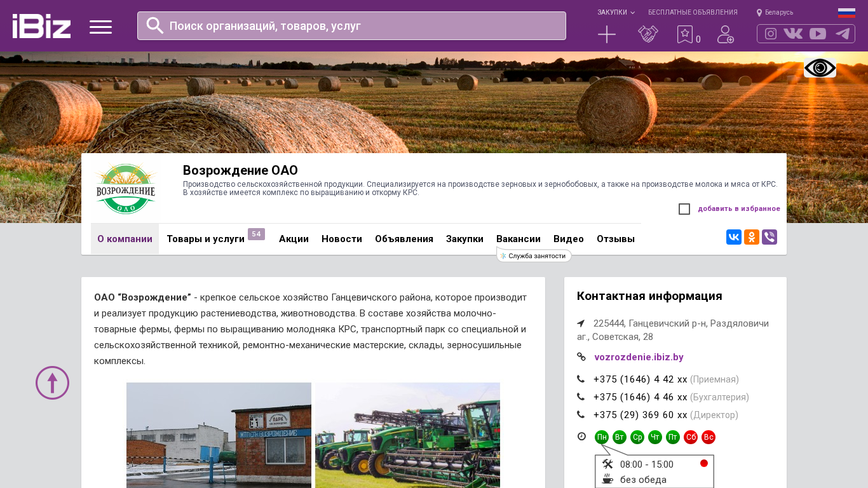This screenshot has height=488, width=868.
Task: Open favorites bookmark star icon
Action: pyautogui.click(x=685, y=34)
